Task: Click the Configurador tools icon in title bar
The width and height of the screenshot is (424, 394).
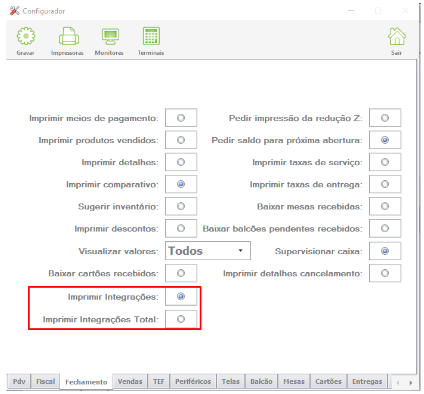Action: coord(14,11)
